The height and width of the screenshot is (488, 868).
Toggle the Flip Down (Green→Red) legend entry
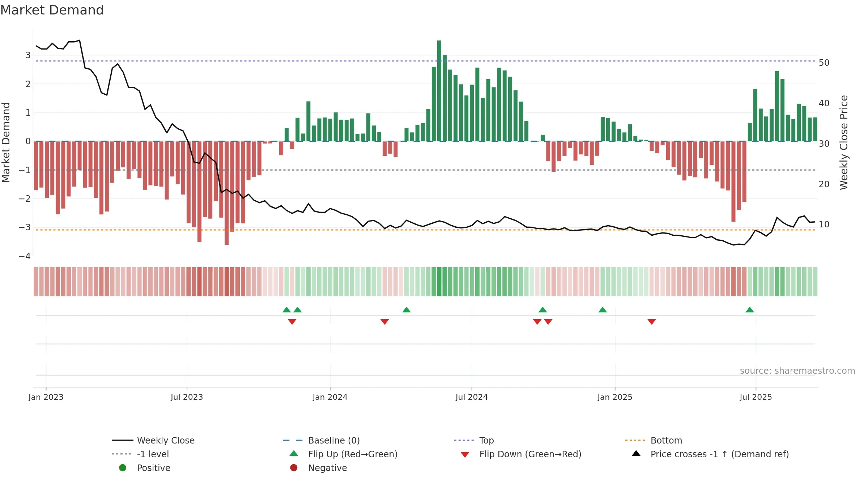(x=521, y=454)
